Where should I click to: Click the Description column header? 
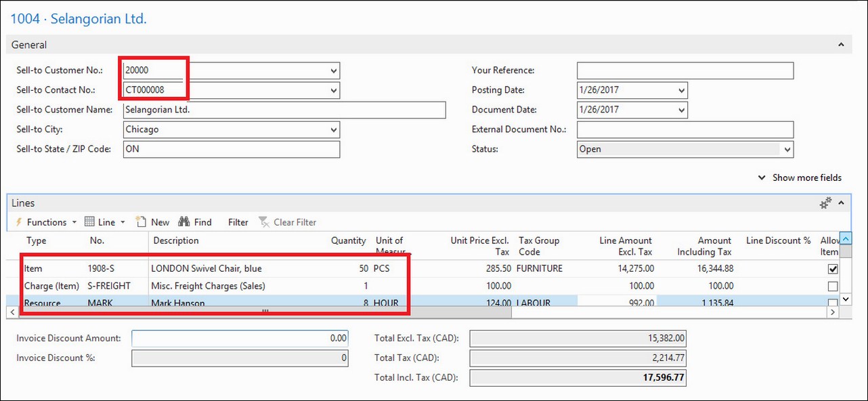176,240
